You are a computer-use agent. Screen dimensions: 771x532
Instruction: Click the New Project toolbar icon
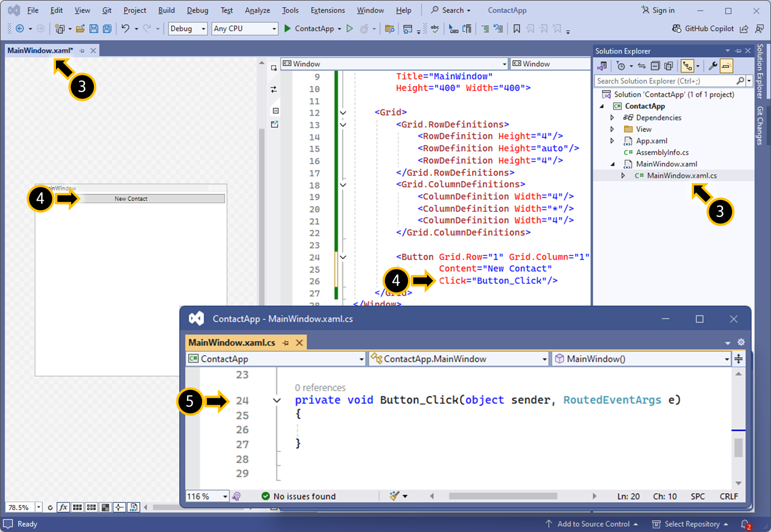point(59,28)
